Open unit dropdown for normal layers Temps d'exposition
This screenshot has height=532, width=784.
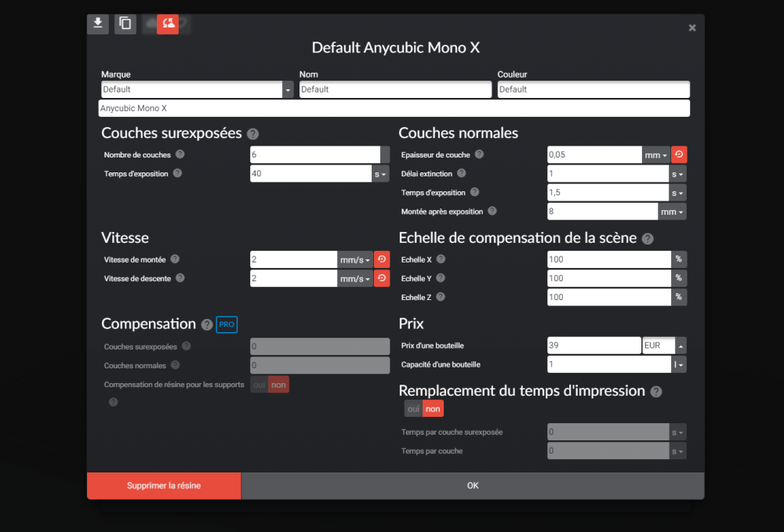point(677,193)
